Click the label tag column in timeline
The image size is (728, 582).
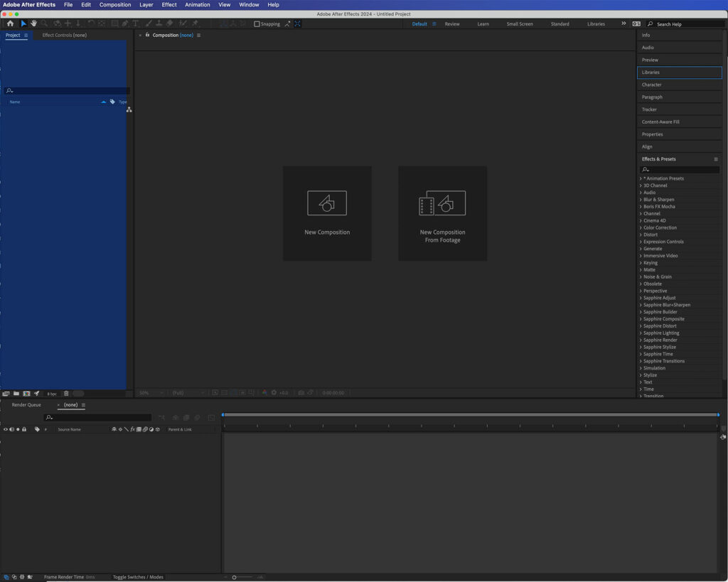tap(37, 429)
